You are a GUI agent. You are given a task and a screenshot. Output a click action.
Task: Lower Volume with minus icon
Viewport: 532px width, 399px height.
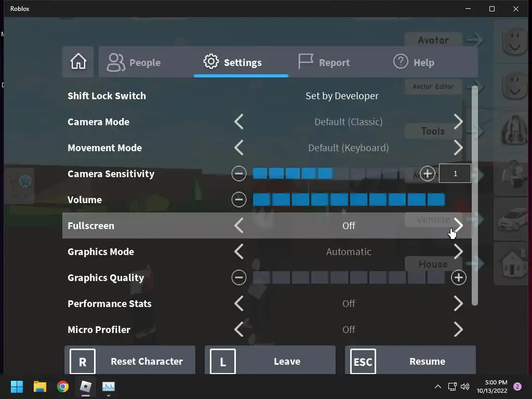(239, 199)
